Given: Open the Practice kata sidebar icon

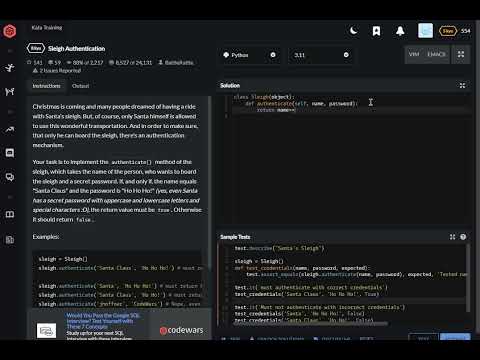Looking at the screenshot, I should (10, 68).
